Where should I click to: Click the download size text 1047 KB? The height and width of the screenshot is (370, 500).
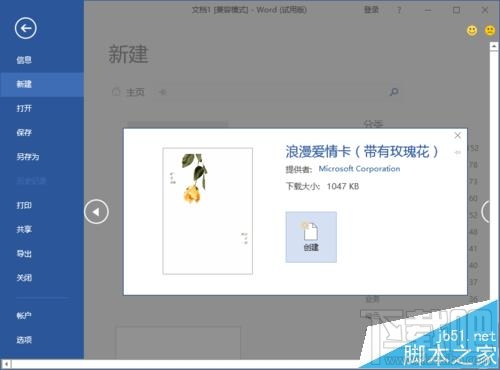tap(343, 186)
